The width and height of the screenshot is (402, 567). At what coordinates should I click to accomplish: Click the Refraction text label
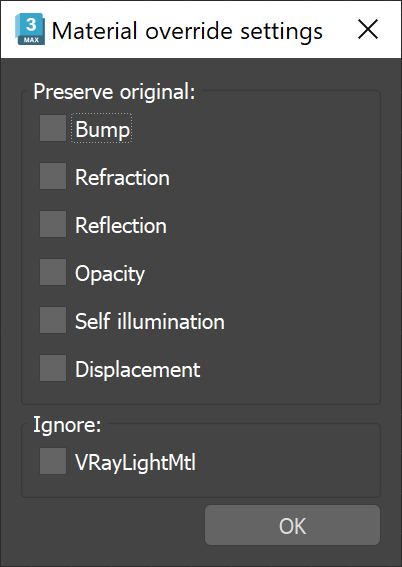click(x=122, y=177)
